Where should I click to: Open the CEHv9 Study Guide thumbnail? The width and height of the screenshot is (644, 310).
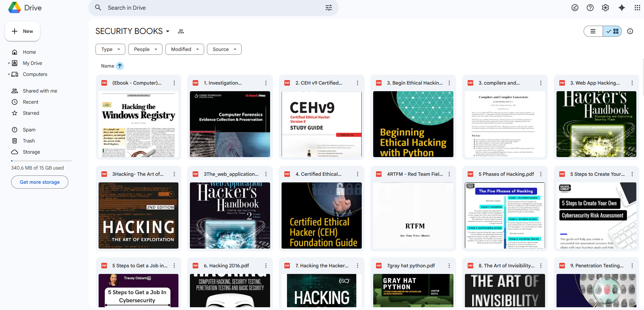coord(321,124)
